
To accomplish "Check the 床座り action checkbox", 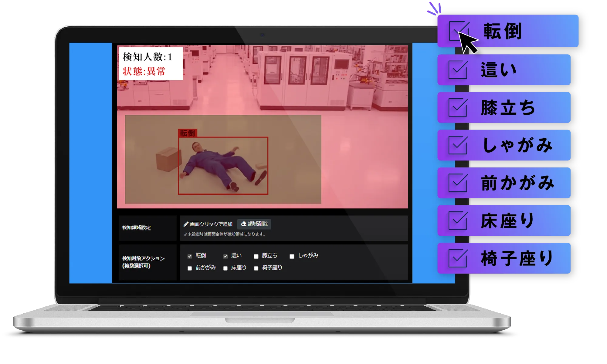I will tap(225, 268).
